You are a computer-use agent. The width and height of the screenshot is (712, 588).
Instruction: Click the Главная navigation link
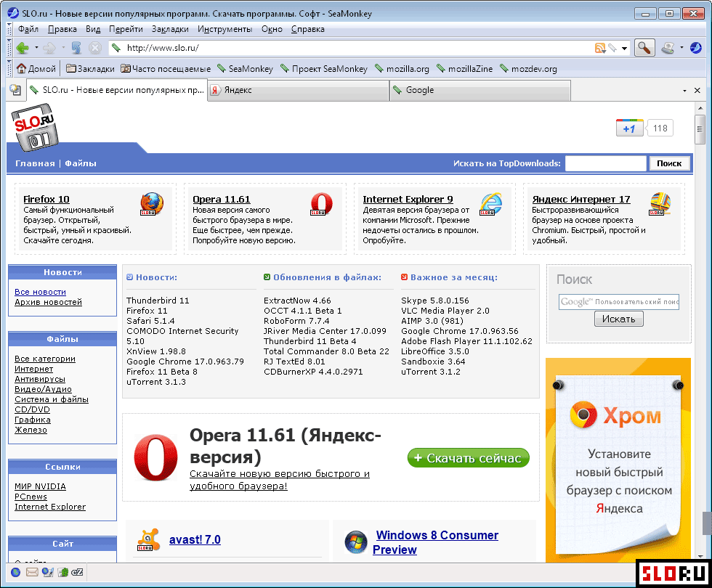click(35, 163)
